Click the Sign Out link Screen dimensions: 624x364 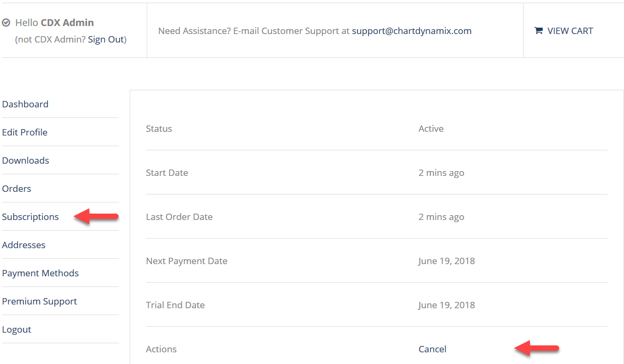click(x=106, y=39)
